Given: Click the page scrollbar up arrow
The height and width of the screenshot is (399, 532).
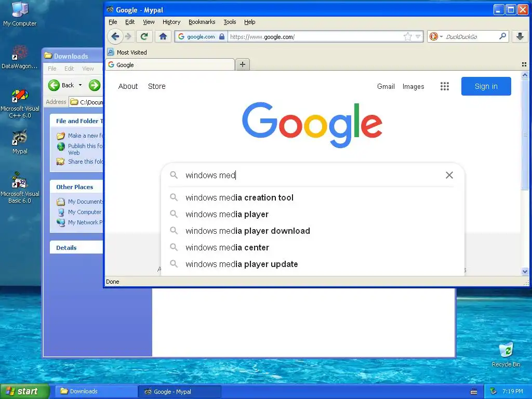Looking at the screenshot, I should click(525, 75).
